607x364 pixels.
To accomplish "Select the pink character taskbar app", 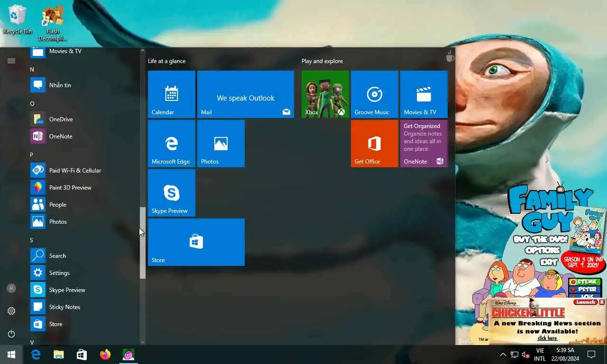I will coord(128,355).
